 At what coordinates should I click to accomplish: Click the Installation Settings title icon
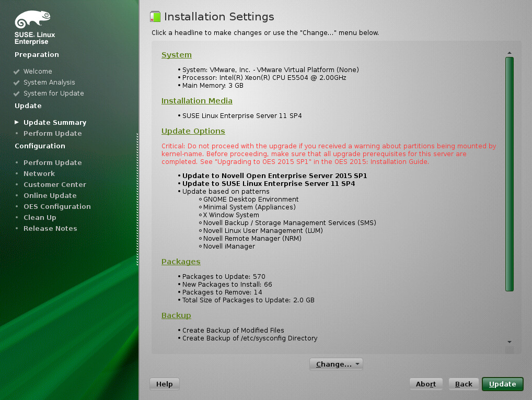(155, 17)
